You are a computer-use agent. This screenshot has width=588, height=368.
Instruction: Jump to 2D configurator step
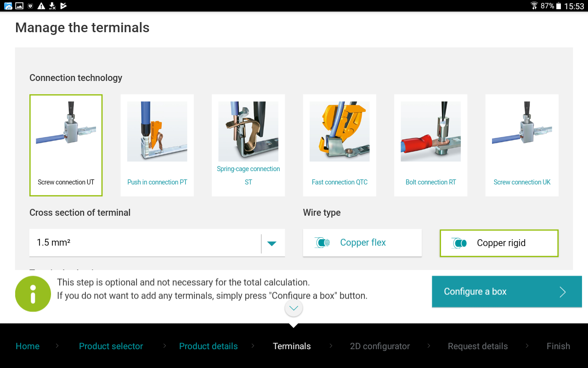point(380,346)
